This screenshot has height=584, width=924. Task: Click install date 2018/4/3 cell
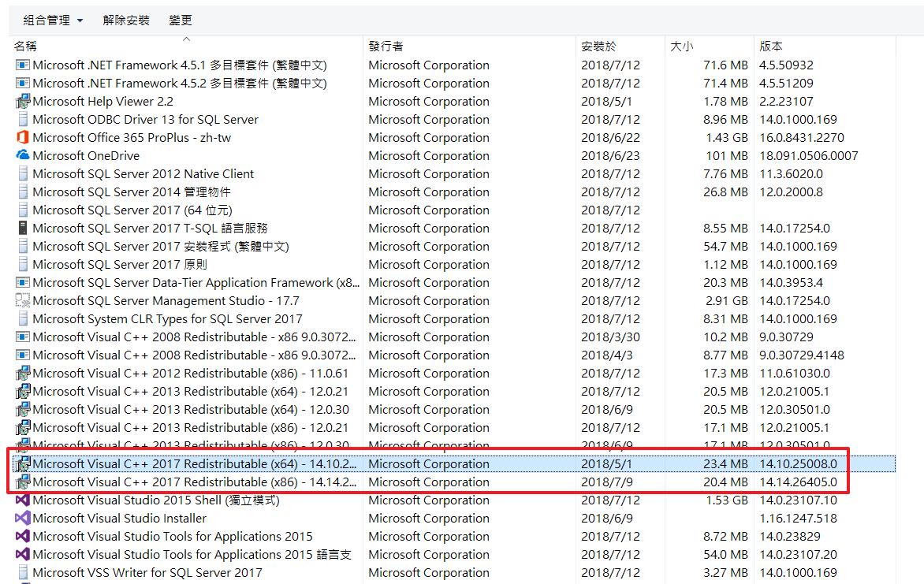click(x=607, y=355)
